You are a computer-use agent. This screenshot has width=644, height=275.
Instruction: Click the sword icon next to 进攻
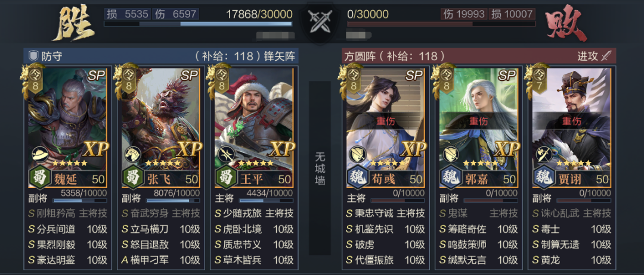tap(606, 56)
